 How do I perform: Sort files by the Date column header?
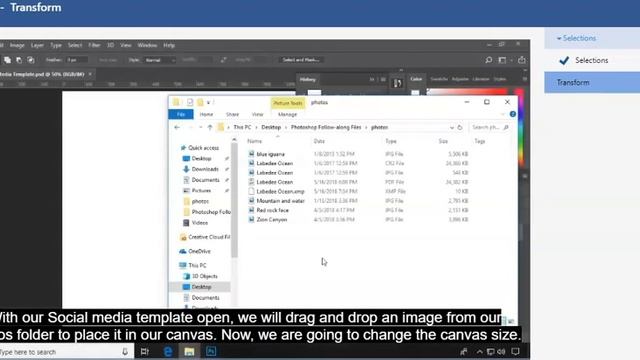319,141
